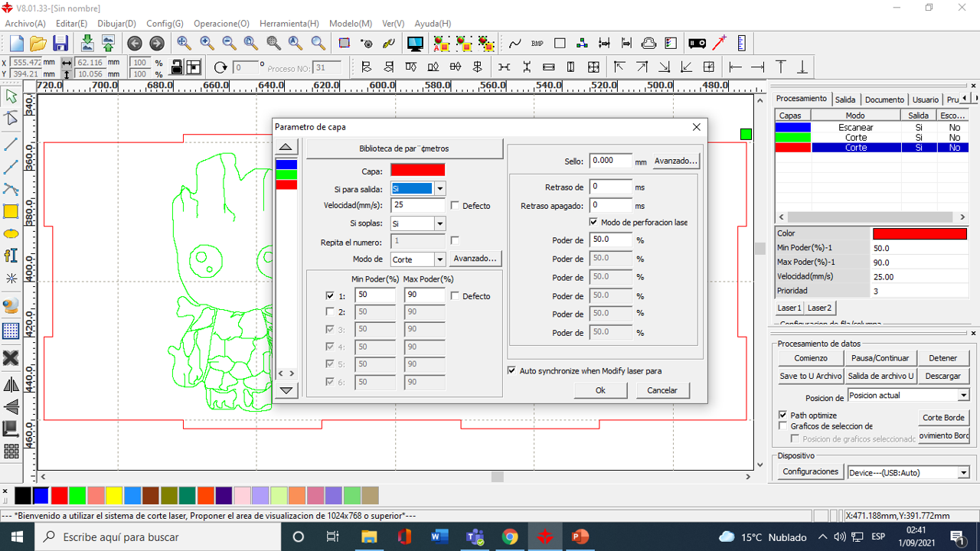Screen dimensions: 980x551
Task: Select the rectangle drawing tool in left toolbar
Action: 11,211
